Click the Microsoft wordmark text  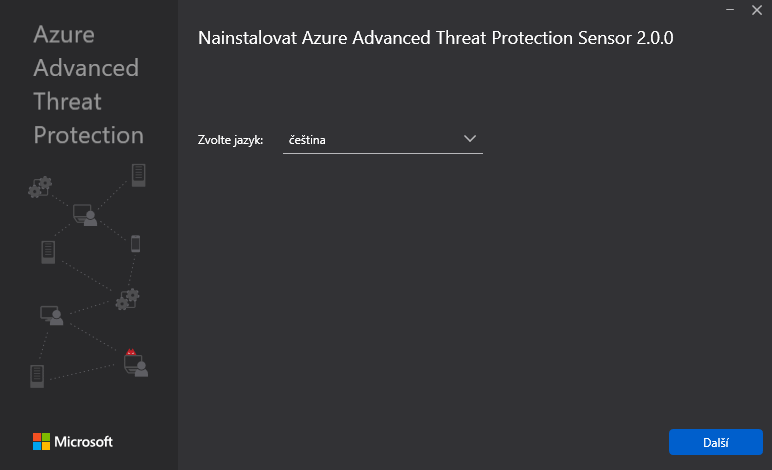coord(83,441)
